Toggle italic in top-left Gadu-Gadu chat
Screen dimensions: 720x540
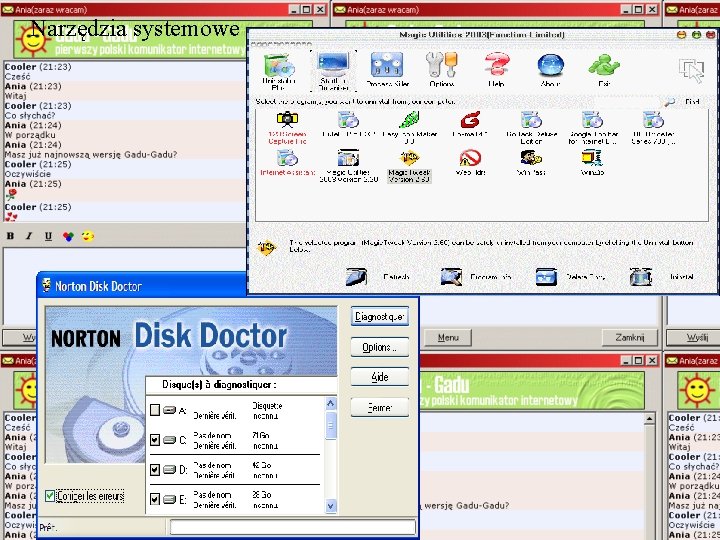click(x=29, y=236)
